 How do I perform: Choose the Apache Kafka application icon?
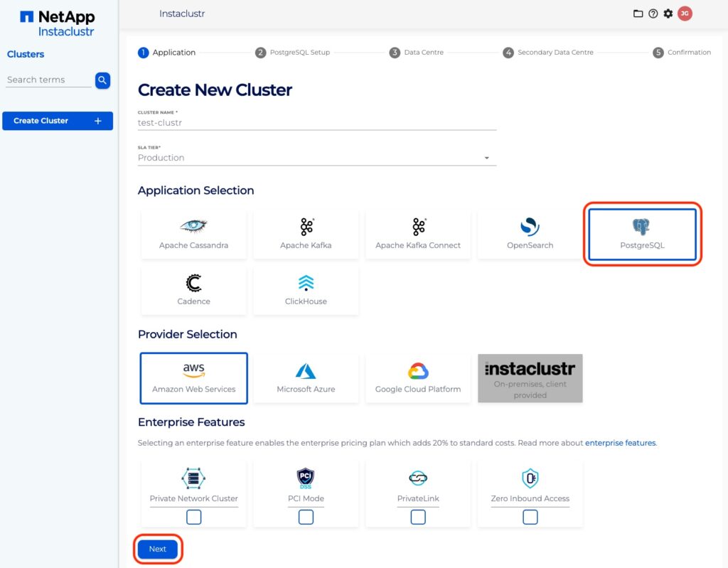[306, 227]
